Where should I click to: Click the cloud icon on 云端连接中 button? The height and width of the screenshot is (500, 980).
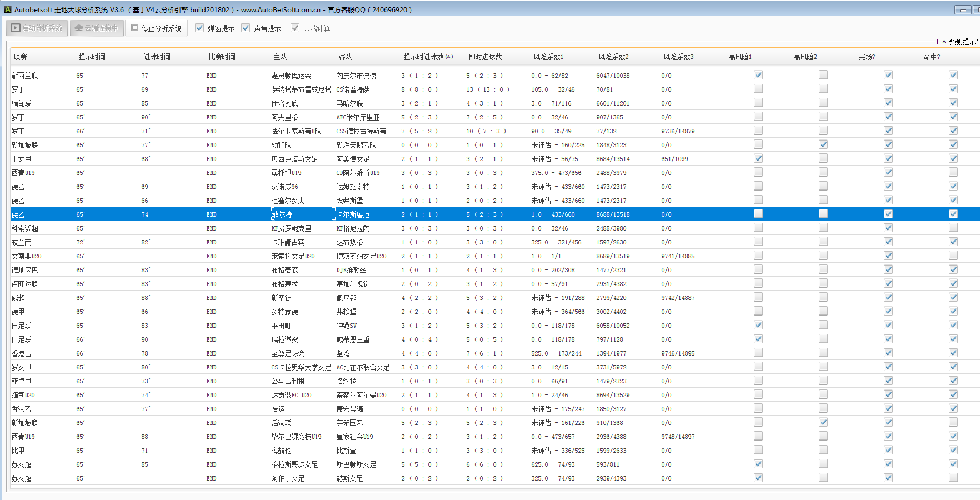pos(78,28)
